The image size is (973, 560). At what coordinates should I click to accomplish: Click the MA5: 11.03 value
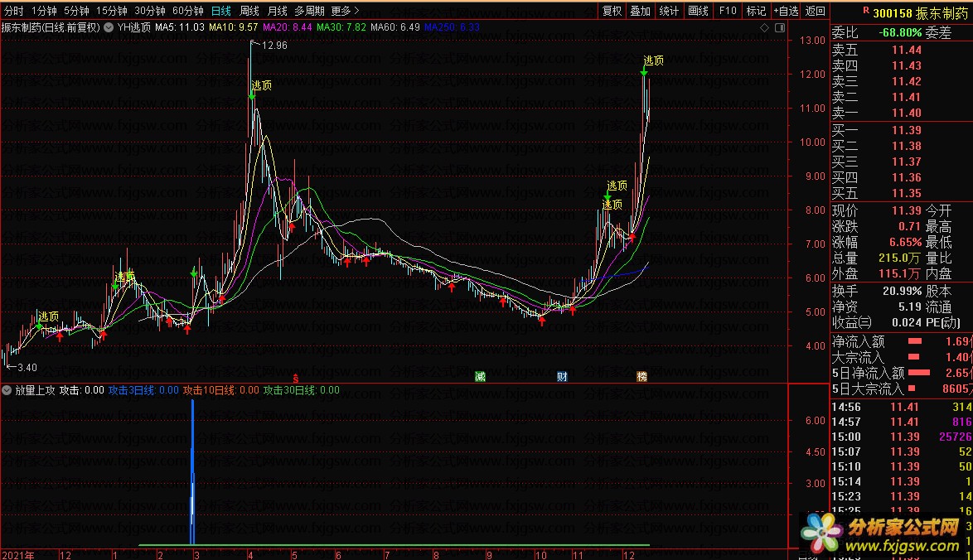click(x=179, y=27)
